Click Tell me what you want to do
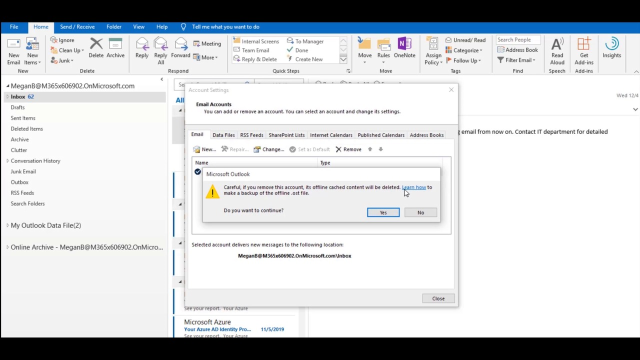This screenshot has width=640, height=360. pyautogui.click(x=225, y=27)
